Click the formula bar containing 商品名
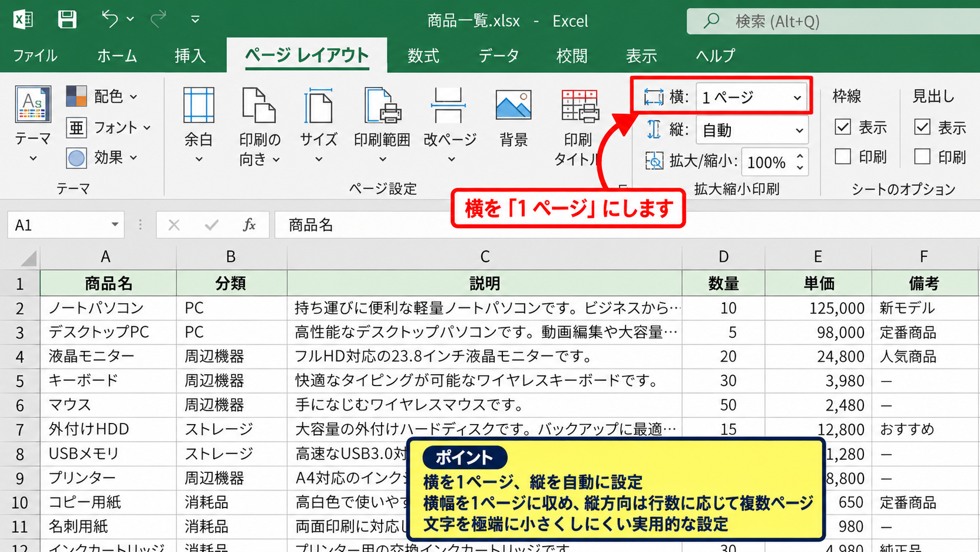This screenshot has width=980, height=552. tap(627, 225)
